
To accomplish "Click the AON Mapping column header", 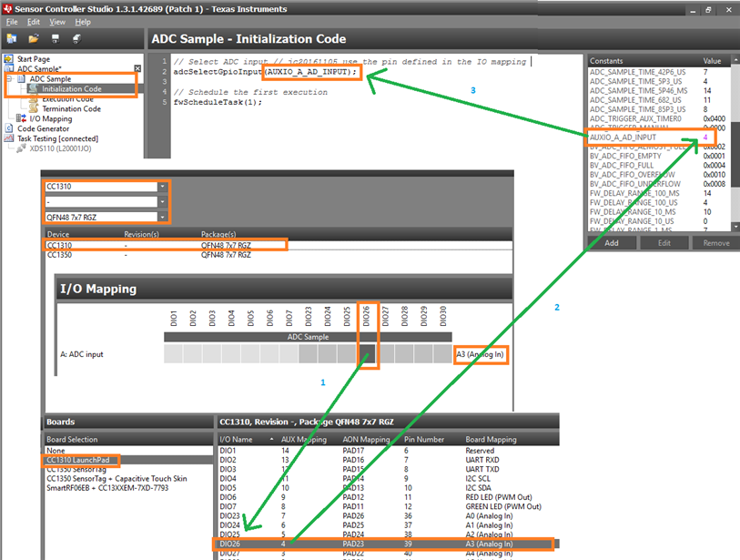I will 366,439.
